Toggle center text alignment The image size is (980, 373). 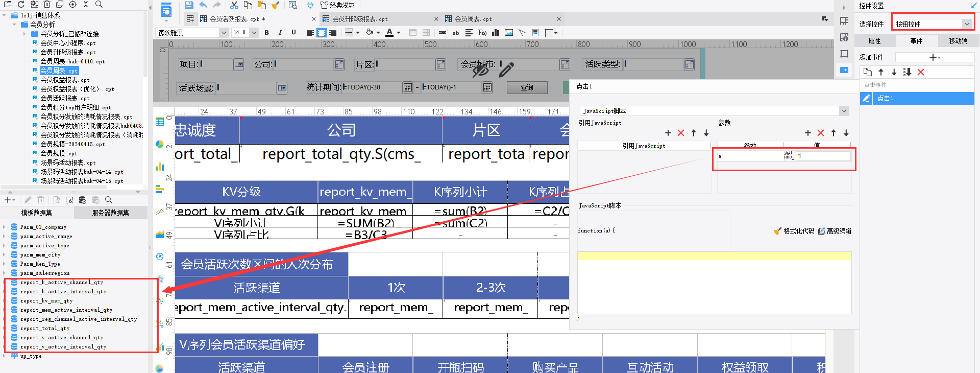[x=322, y=33]
